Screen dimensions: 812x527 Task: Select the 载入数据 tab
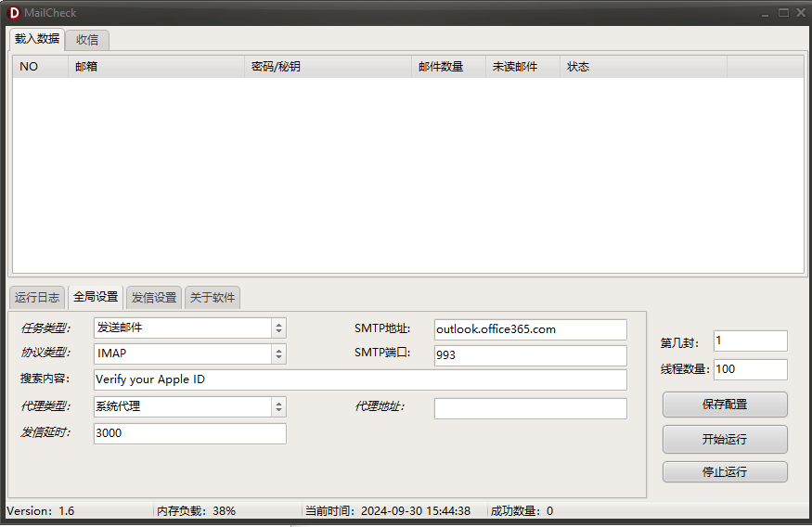tap(37, 39)
